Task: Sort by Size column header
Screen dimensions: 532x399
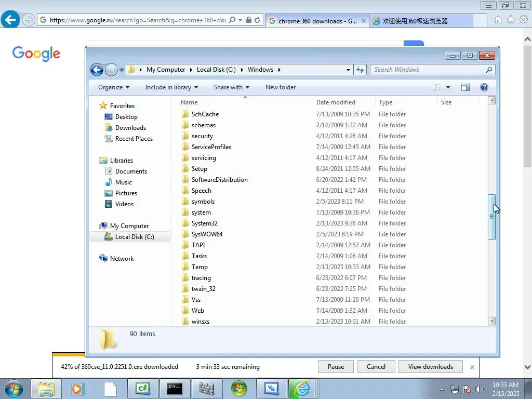Action: (x=458, y=102)
